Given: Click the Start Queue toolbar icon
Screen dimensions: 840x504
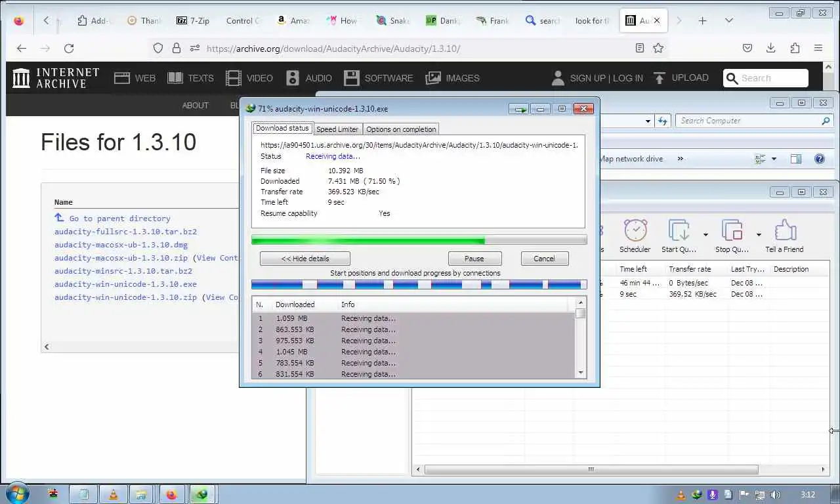Looking at the screenshot, I should (679, 236).
